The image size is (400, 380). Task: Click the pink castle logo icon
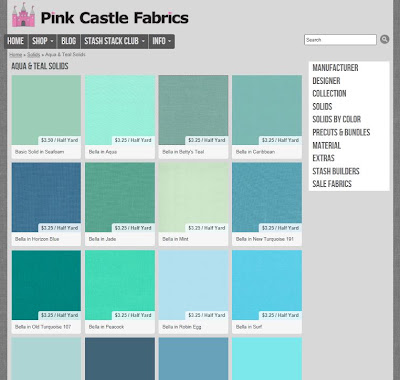(x=23, y=15)
